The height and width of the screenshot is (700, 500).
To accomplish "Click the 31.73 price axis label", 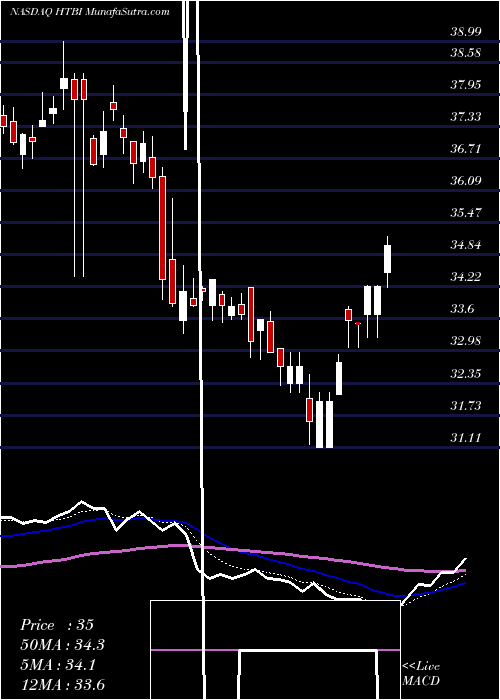I will pos(466,405).
